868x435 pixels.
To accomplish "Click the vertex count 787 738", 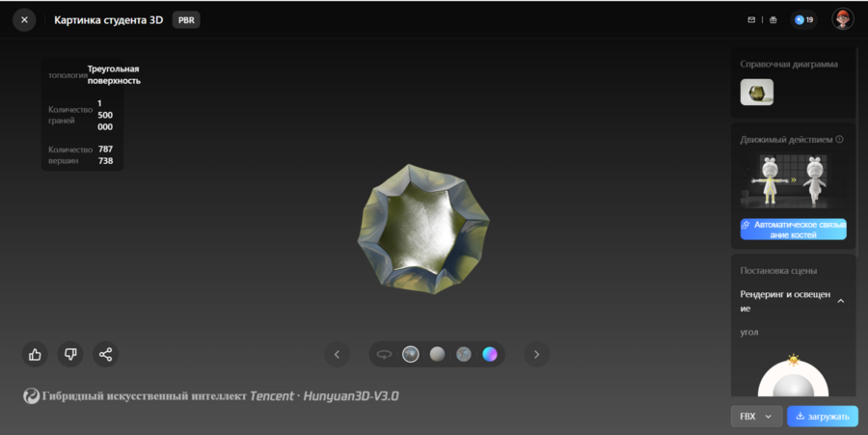I will 105,155.
